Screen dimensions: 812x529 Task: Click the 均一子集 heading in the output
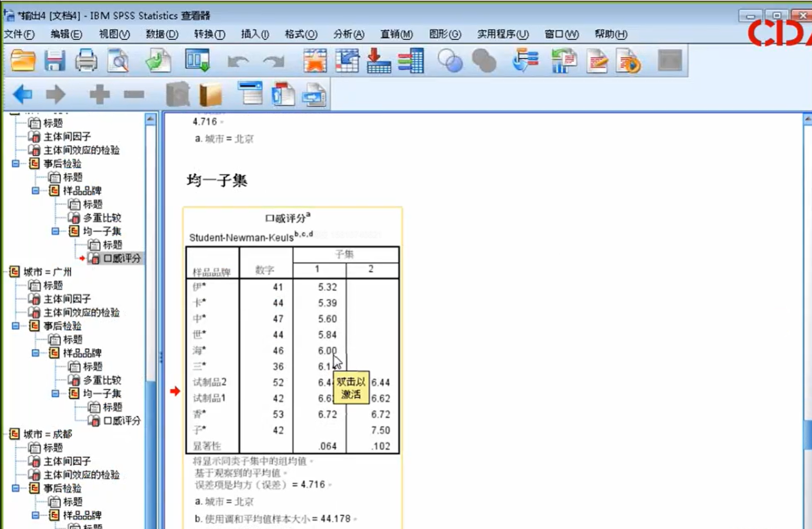point(217,181)
